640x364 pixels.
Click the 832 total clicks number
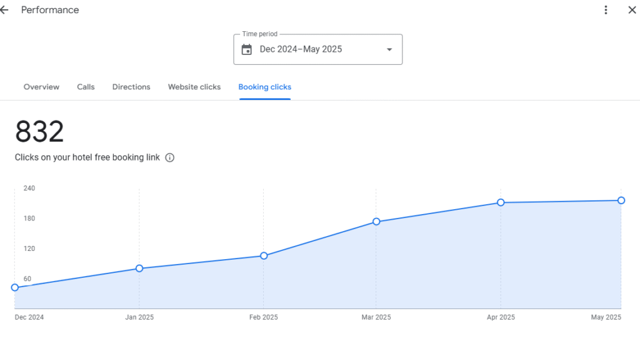39,131
